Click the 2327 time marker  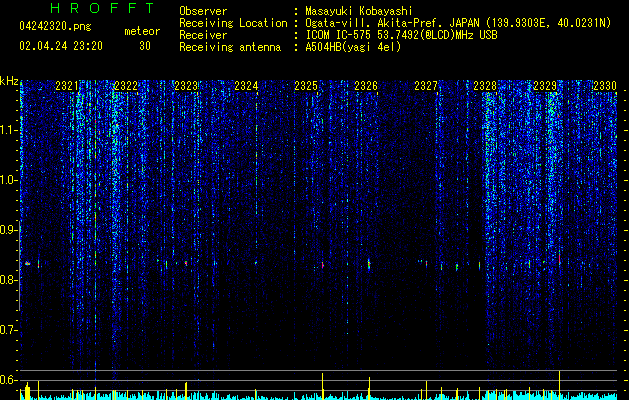426,86
